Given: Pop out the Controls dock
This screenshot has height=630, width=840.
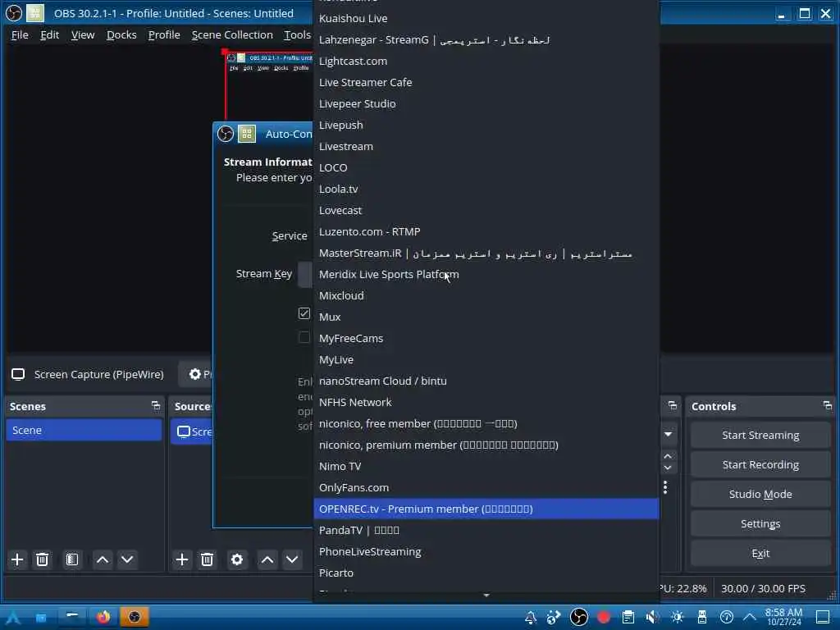Looking at the screenshot, I should coord(828,406).
